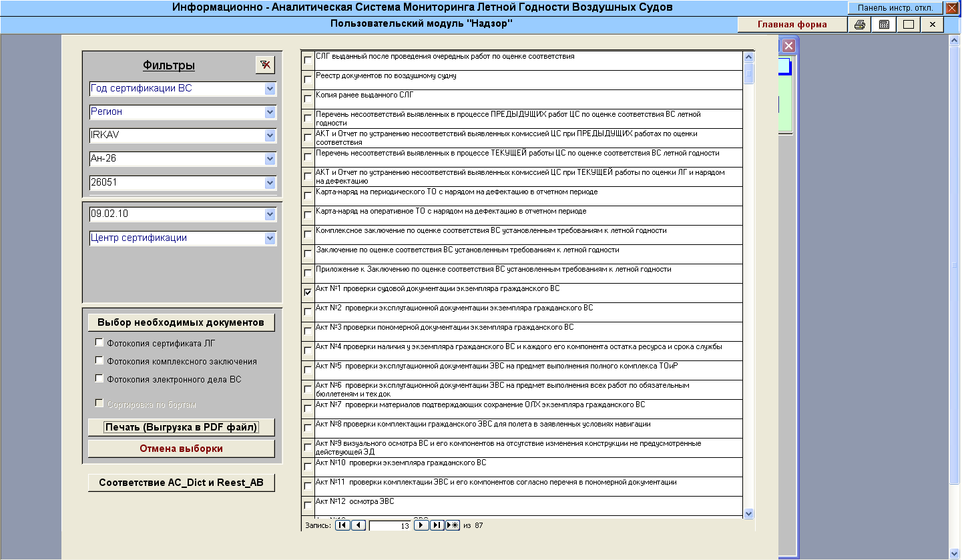Go to previous record in navigator

(x=358, y=525)
